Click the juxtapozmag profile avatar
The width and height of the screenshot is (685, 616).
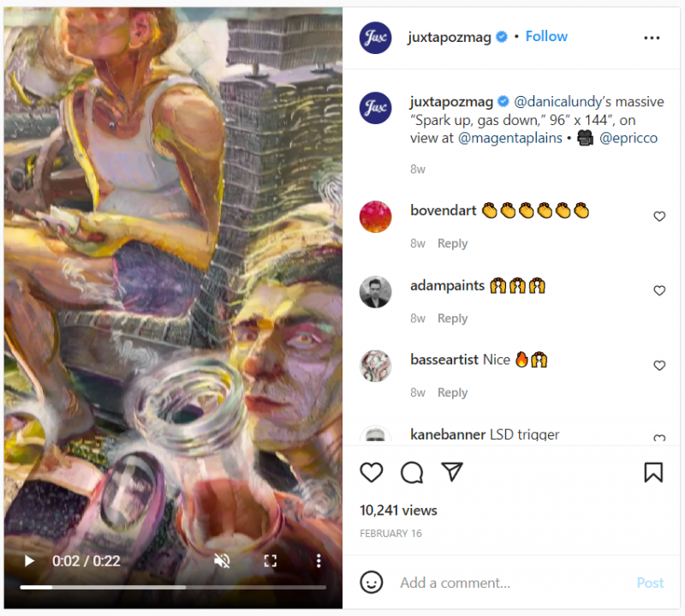pyautogui.click(x=375, y=36)
